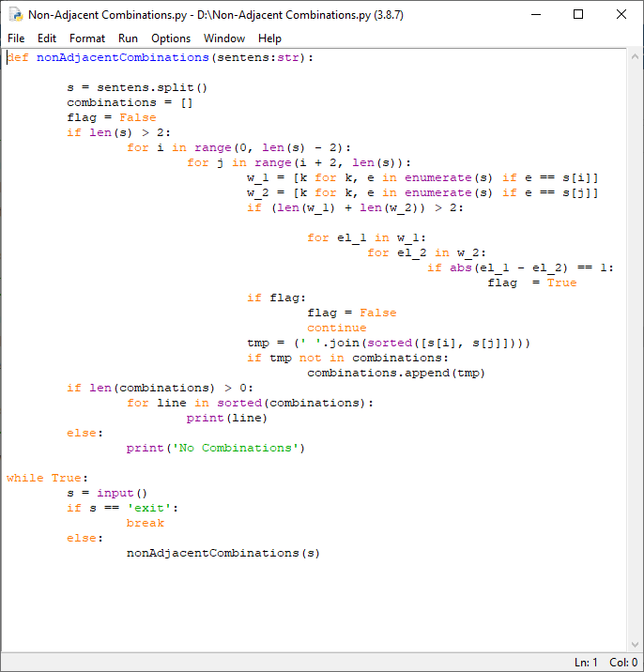
Task: Show the Options menu
Action: click(x=171, y=38)
